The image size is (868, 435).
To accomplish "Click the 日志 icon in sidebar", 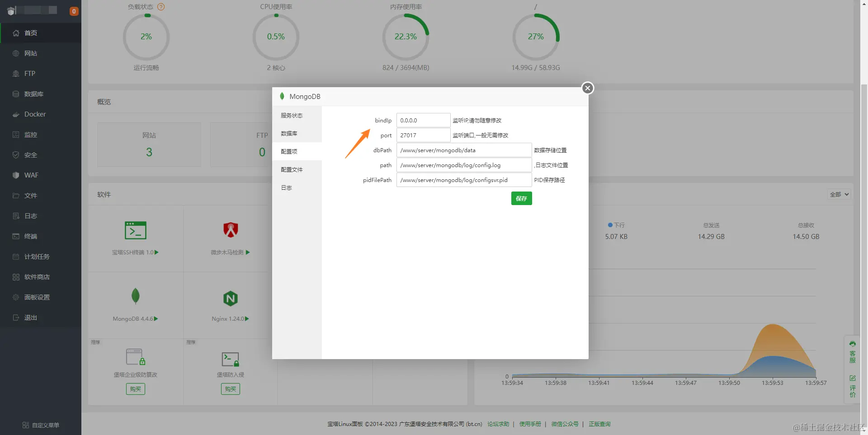I will click(16, 216).
